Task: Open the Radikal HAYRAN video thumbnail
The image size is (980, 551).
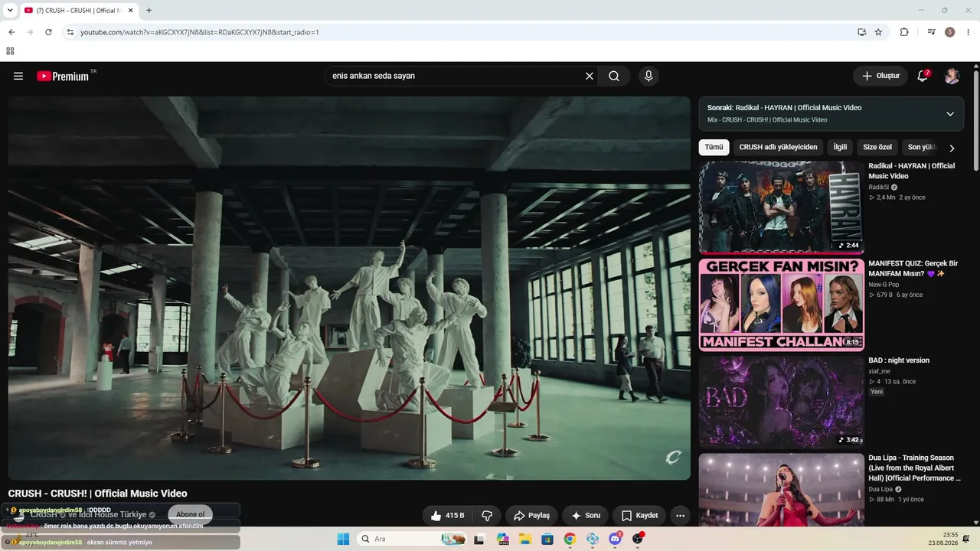Action: tap(781, 207)
